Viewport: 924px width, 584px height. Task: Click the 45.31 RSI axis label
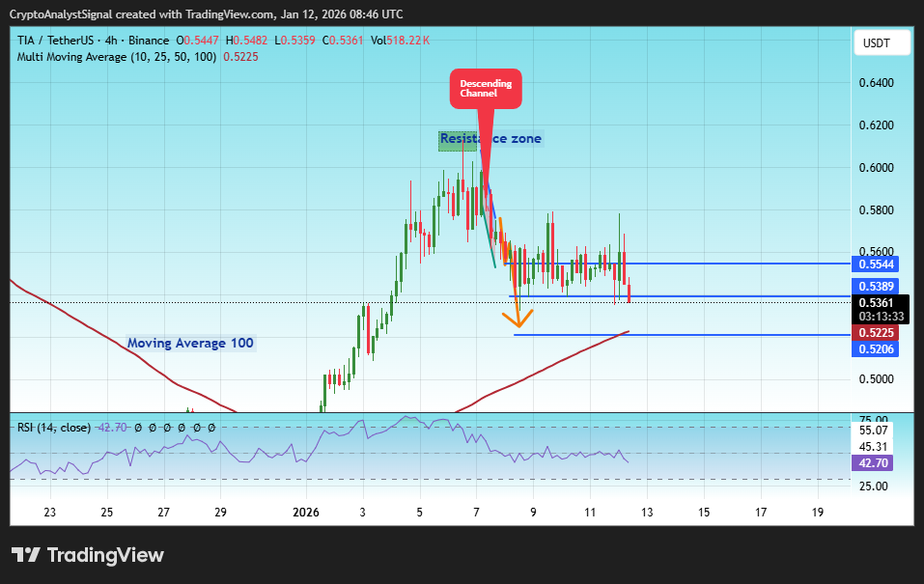point(874,447)
